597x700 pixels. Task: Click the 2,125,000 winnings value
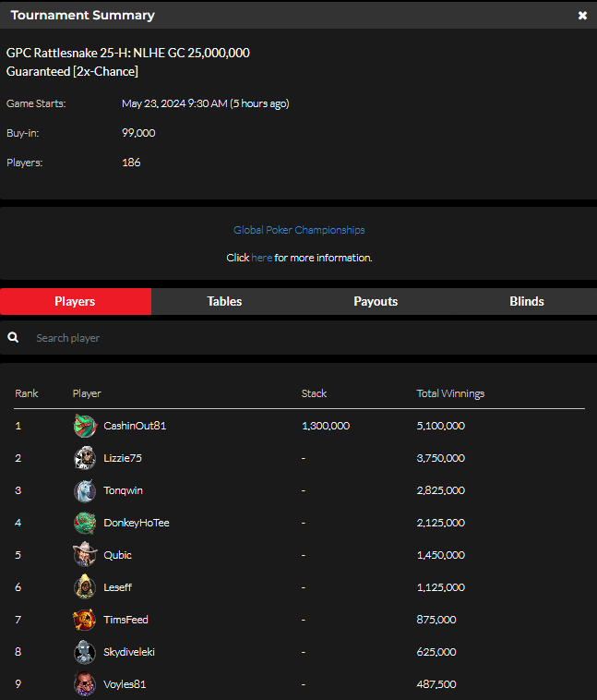(441, 523)
